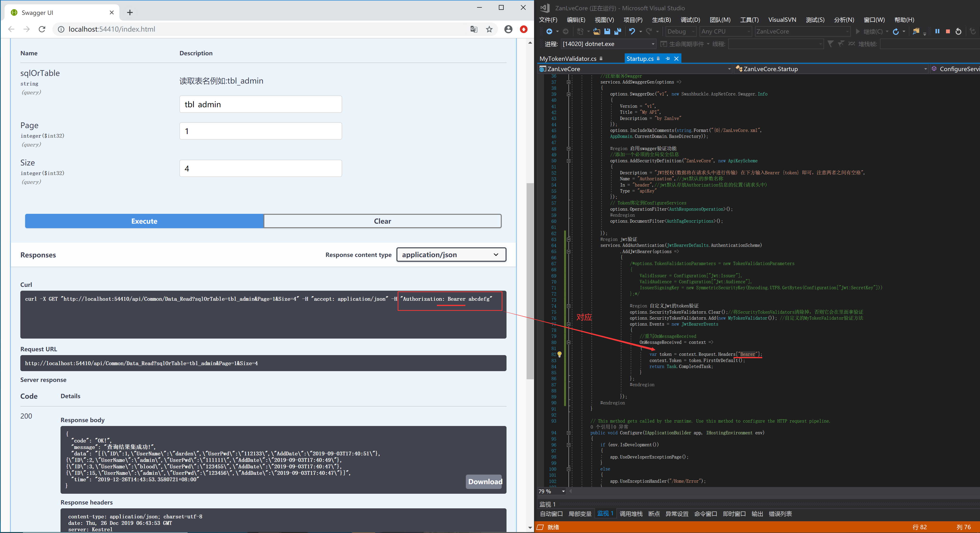Bookmark this page with the star icon
This screenshot has width=980, height=533.
[x=489, y=29]
